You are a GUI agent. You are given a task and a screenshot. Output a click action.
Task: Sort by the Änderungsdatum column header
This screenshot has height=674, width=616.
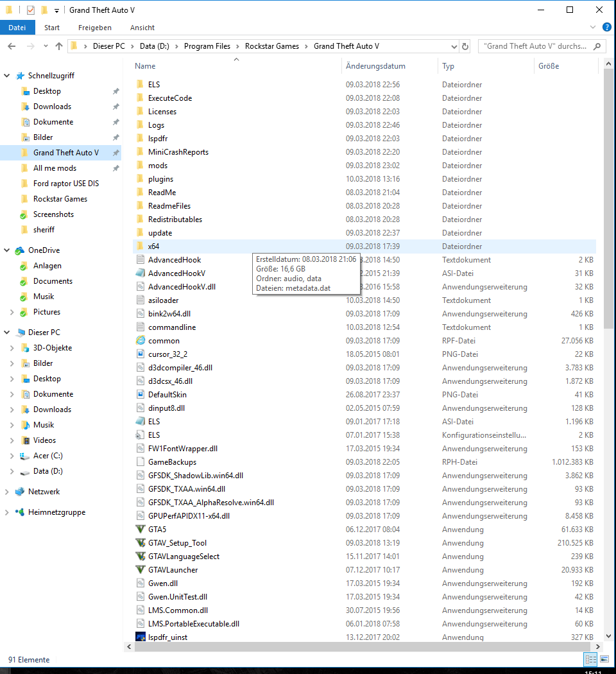[390, 66]
